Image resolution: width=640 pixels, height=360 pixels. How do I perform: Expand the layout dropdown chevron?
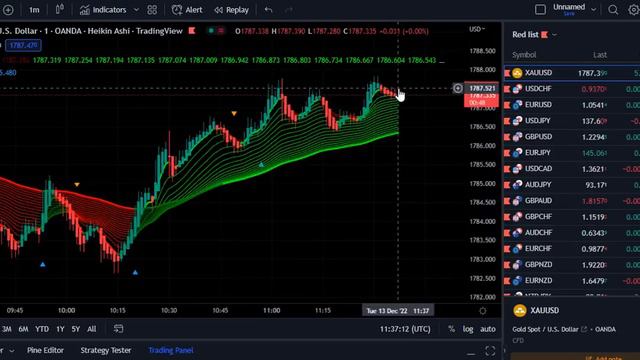(x=593, y=10)
